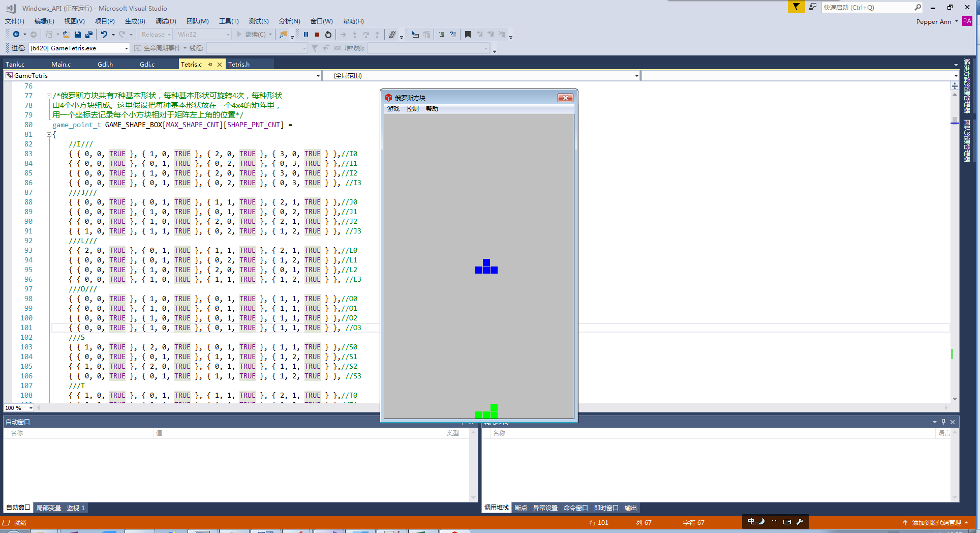Click the Find in Files icon

(283, 35)
